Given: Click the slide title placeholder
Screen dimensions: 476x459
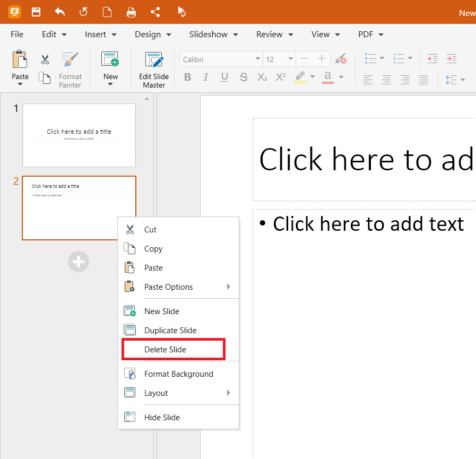Looking at the screenshot, I should 364,159.
